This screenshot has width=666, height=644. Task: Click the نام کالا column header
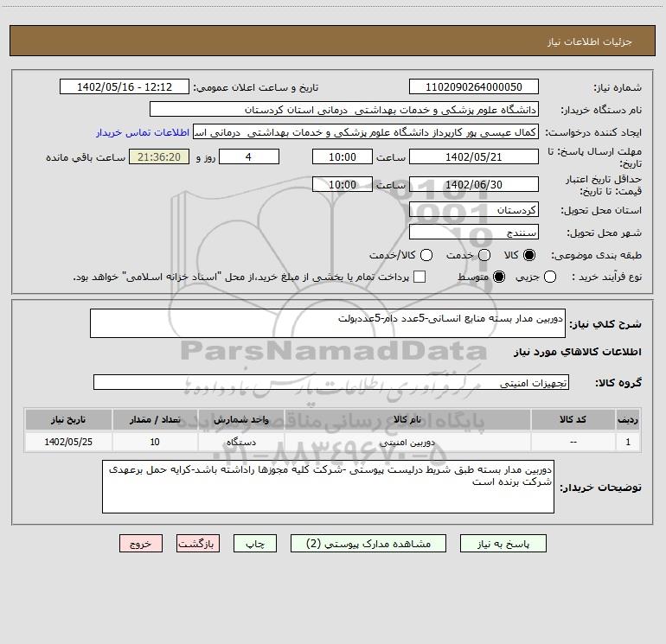pos(407,420)
